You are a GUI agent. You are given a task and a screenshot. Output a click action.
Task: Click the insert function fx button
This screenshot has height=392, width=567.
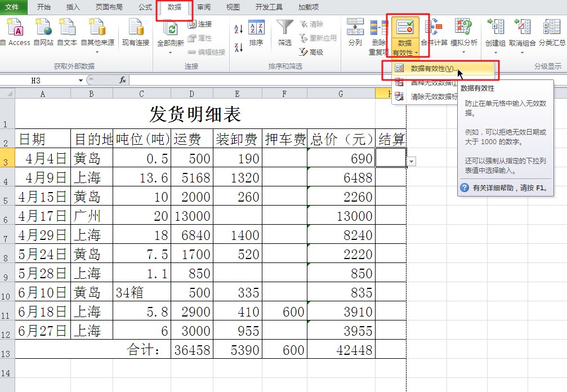pos(123,80)
